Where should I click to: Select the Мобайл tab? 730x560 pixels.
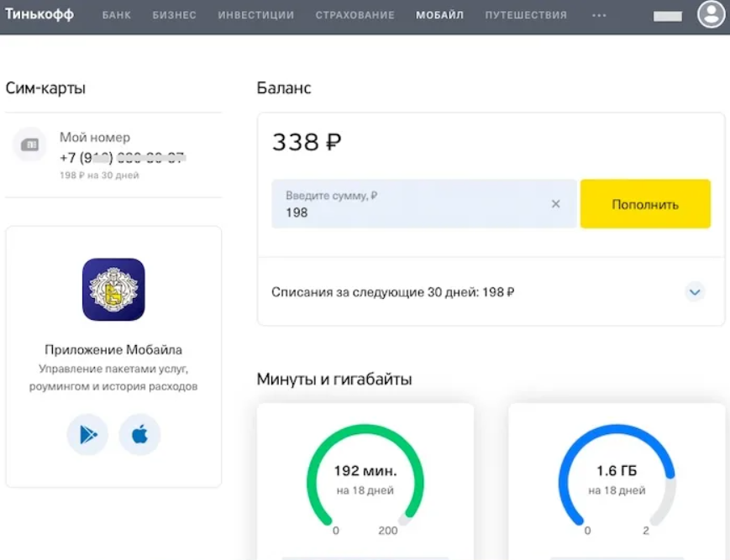tap(439, 15)
